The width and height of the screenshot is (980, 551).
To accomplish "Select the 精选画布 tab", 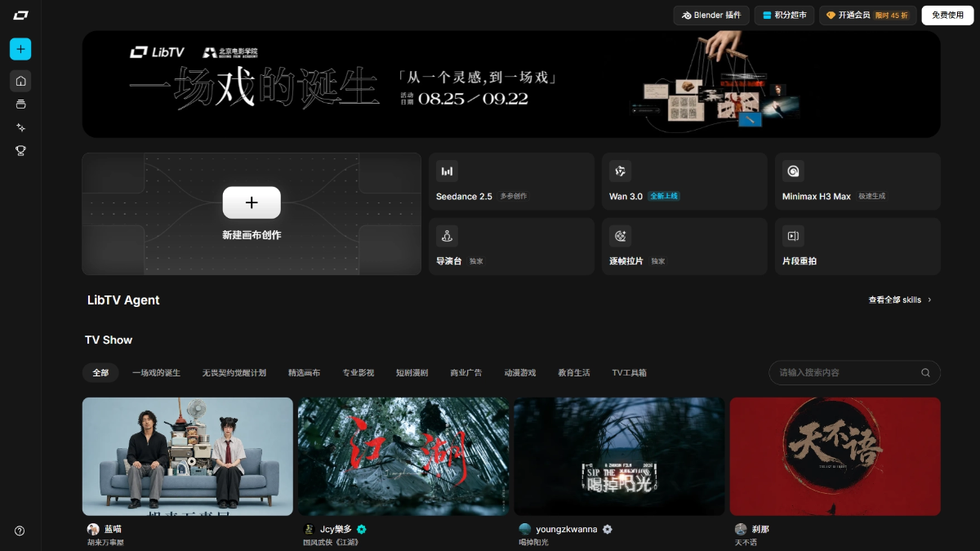I will tap(304, 373).
